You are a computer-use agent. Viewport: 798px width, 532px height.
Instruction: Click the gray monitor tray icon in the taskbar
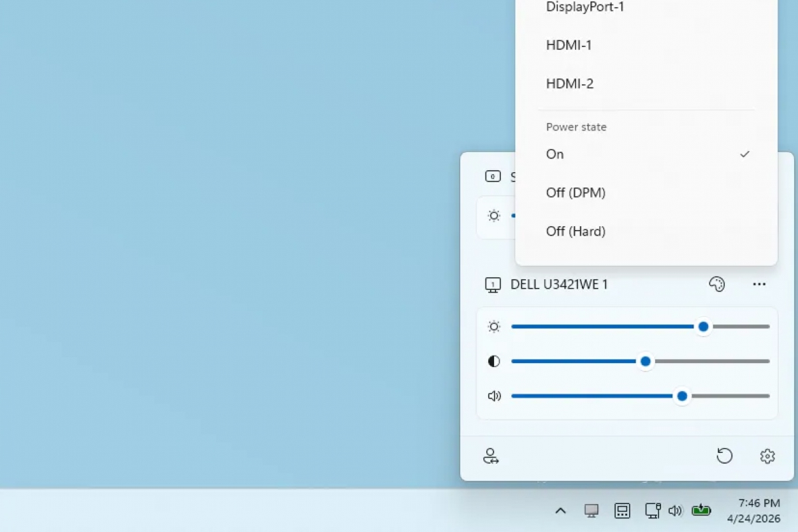coord(591,511)
